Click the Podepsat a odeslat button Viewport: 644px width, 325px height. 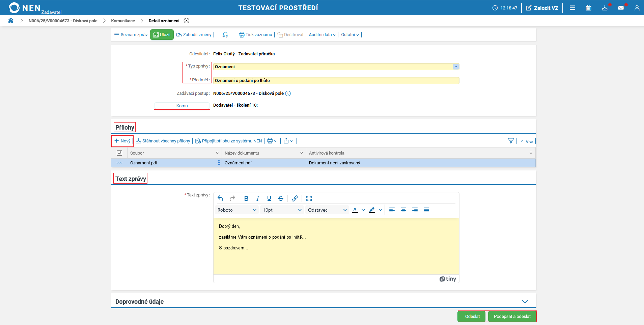pyautogui.click(x=512, y=317)
